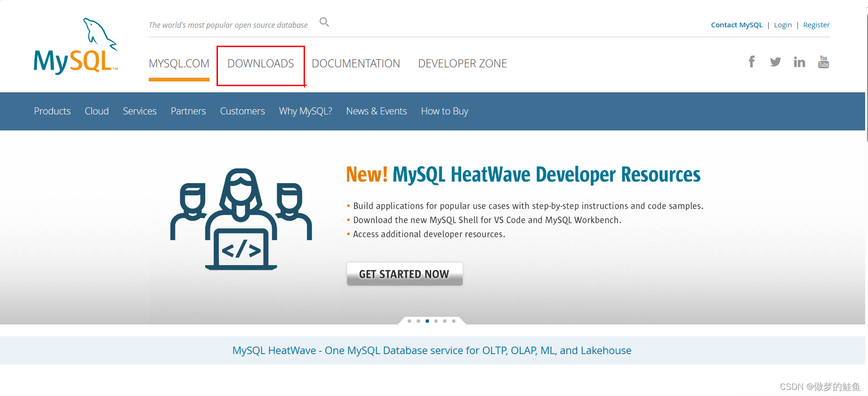The width and height of the screenshot is (868, 396).
Task: Select the MYSQL.COM tab
Action: click(179, 64)
